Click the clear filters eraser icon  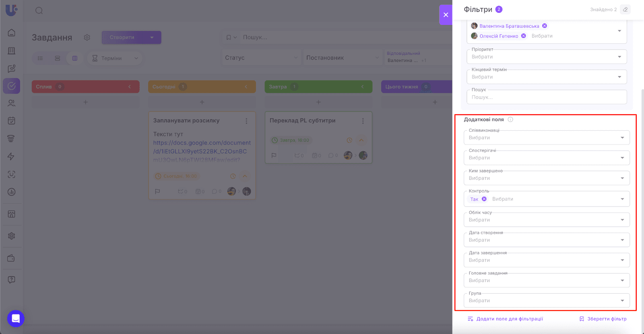coord(625,10)
